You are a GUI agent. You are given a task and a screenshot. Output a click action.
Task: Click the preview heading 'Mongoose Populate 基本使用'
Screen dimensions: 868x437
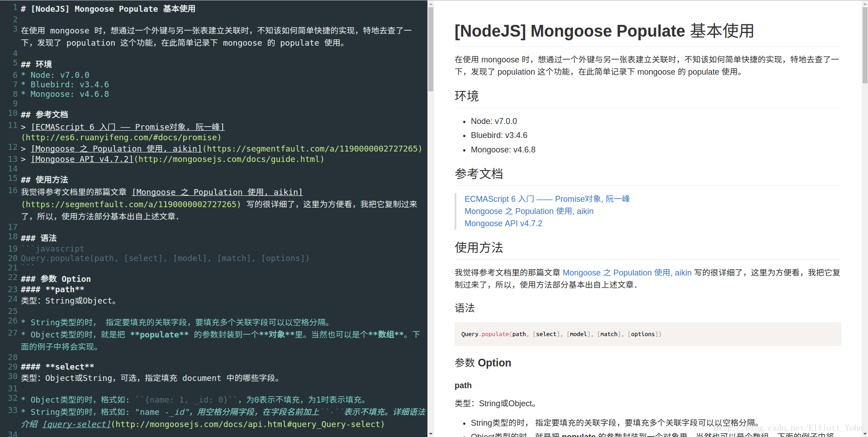tap(604, 31)
